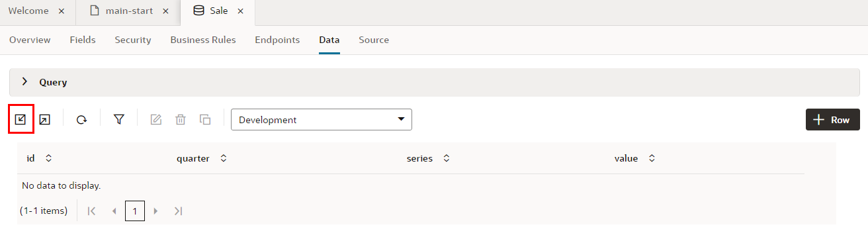Image resolution: width=868 pixels, height=245 pixels.
Task: Click the page number 1 box
Action: (135, 211)
